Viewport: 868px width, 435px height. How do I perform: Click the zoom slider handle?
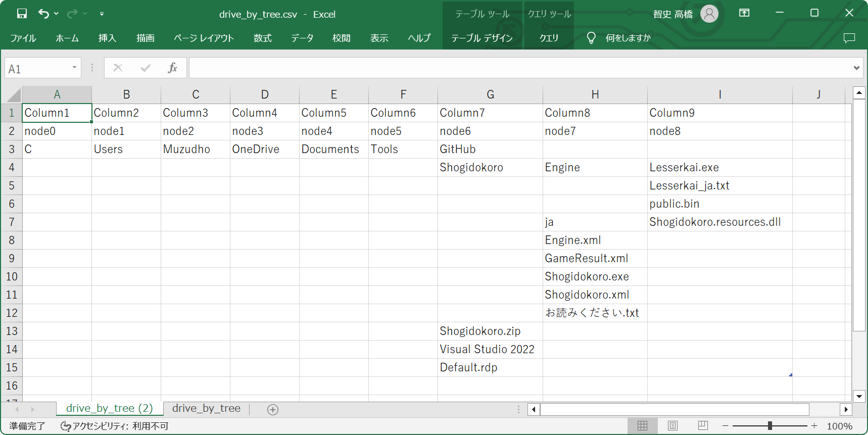pos(770,426)
